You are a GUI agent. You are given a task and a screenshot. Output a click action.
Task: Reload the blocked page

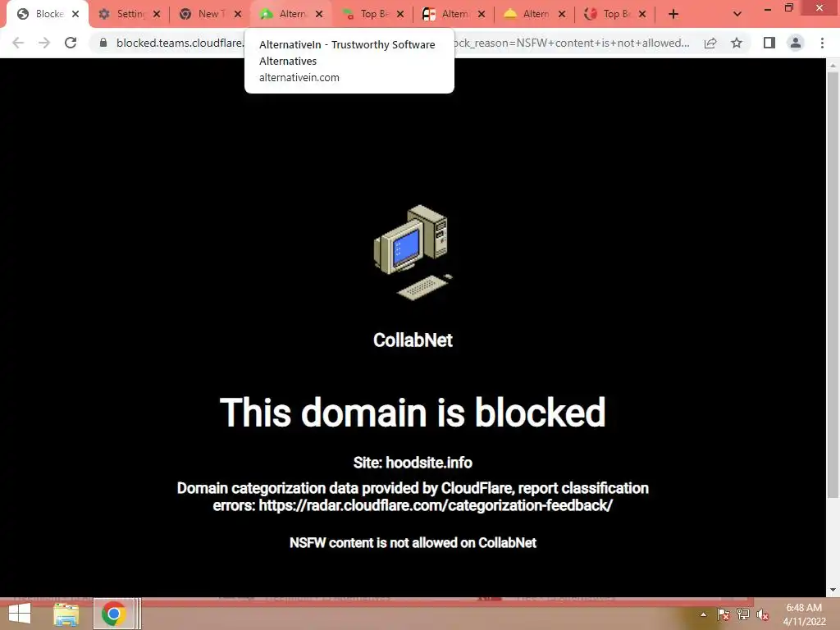tap(71, 43)
